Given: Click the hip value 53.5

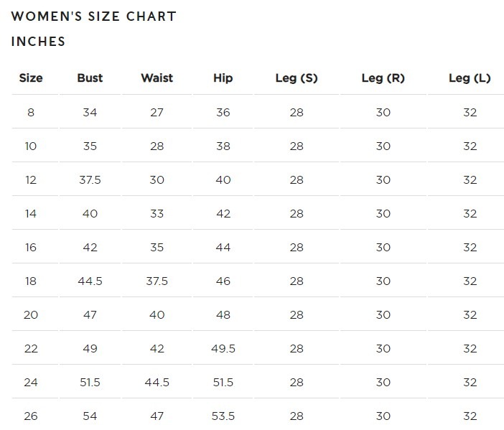Looking at the screenshot, I should click(x=223, y=416).
